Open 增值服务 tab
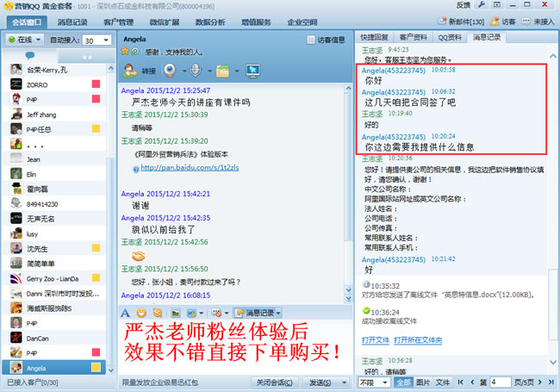The height and width of the screenshot is (392, 560). click(x=256, y=22)
